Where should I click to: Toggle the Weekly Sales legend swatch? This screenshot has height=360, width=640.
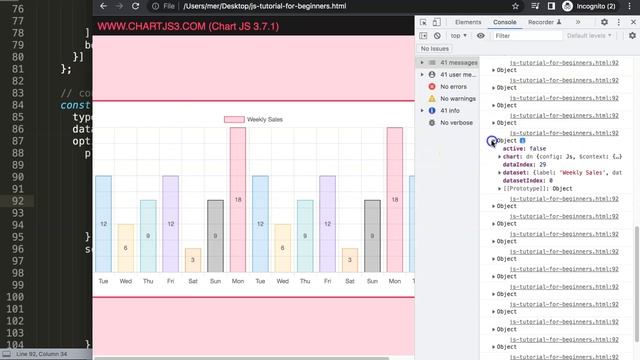click(x=234, y=120)
